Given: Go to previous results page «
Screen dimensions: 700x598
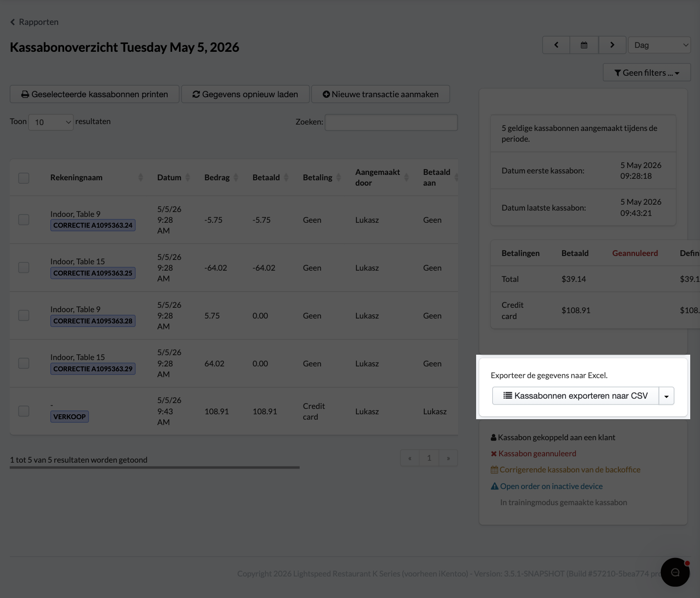Looking at the screenshot, I should pyautogui.click(x=410, y=458).
